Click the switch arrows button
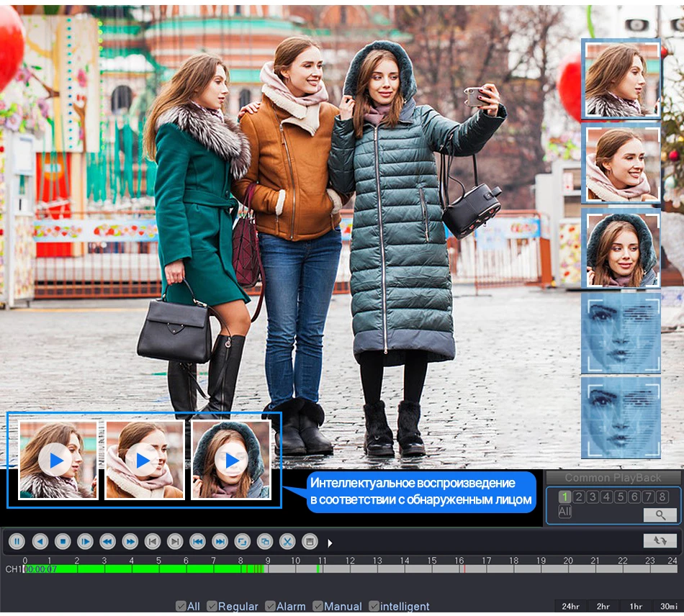This screenshot has height=616, width=684. pyautogui.click(x=660, y=540)
